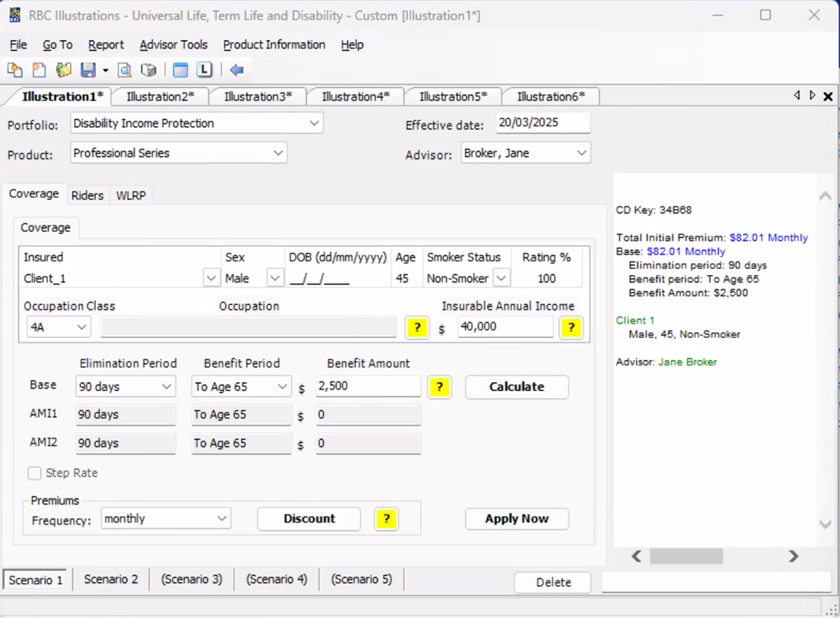Enable the Step Rate checkbox
Image resolution: width=840 pixels, height=618 pixels.
click(x=35, y=473)
